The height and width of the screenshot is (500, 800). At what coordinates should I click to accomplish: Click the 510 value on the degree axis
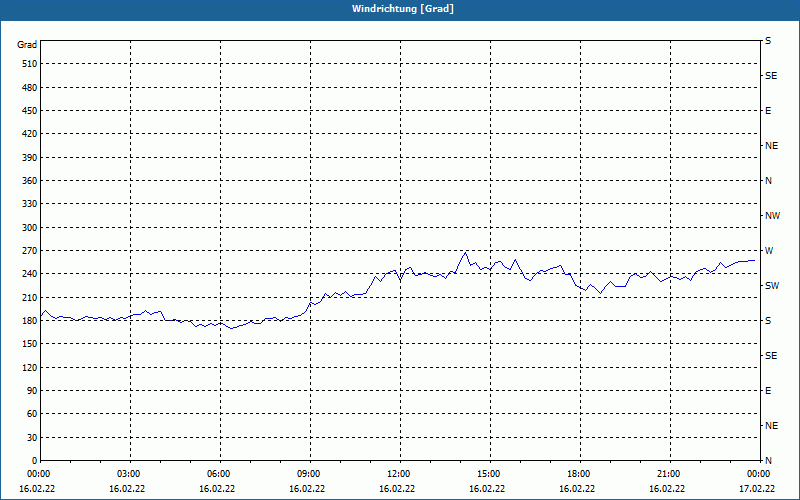pyautogui.click(x=30, y=64)
